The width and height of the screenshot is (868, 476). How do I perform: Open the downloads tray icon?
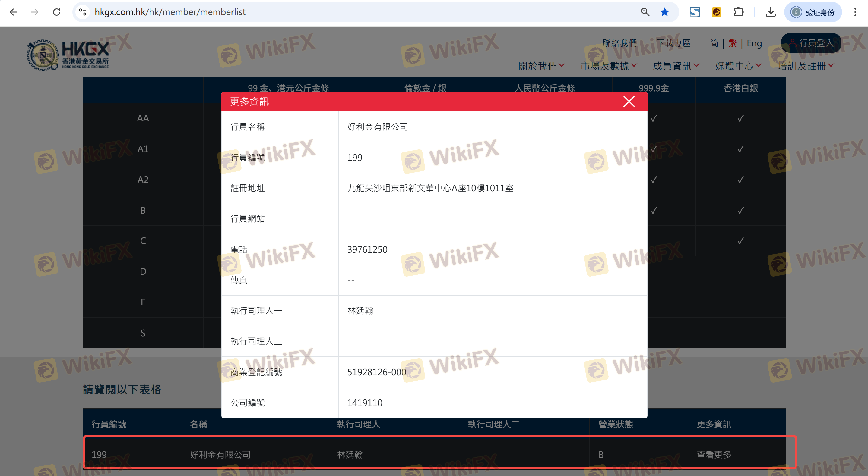point(771,12)
